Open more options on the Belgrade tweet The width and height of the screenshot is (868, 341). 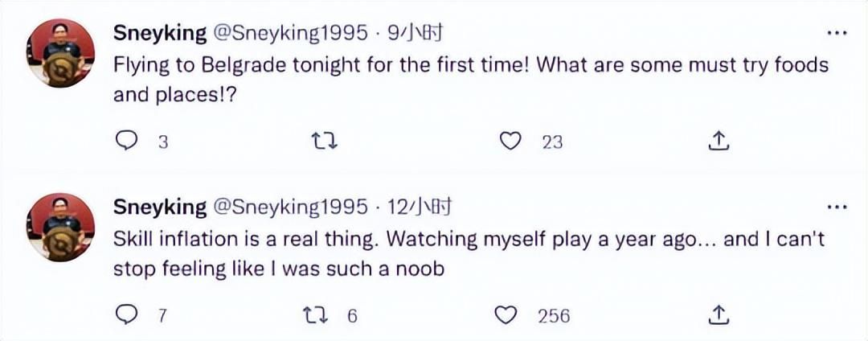pyautogui.click(x=837, y=34)
